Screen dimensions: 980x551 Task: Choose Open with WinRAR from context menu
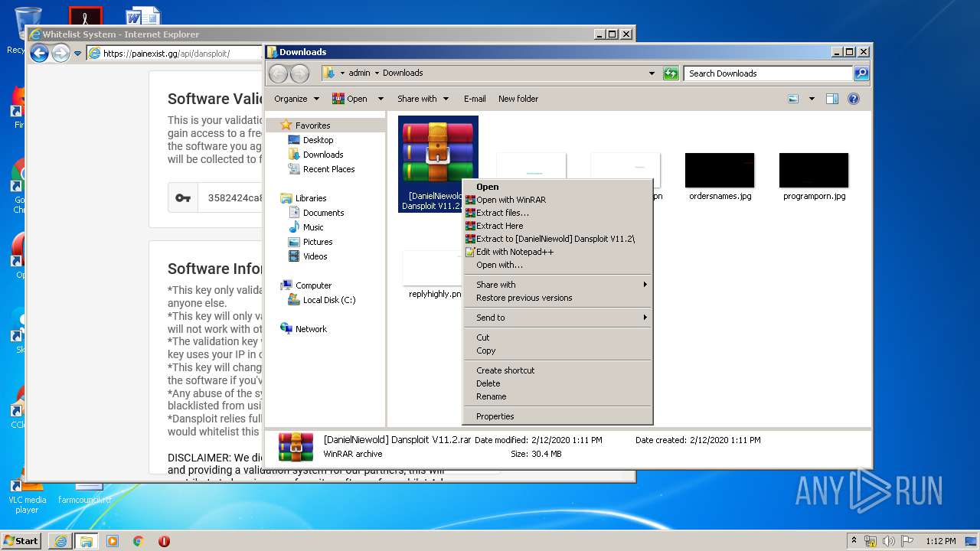point(557,200)
